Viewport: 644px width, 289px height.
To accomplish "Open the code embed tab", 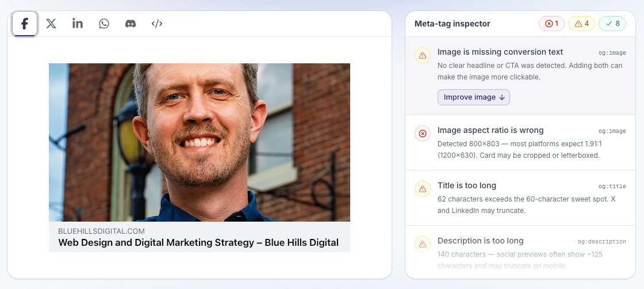I will (157, 24).
